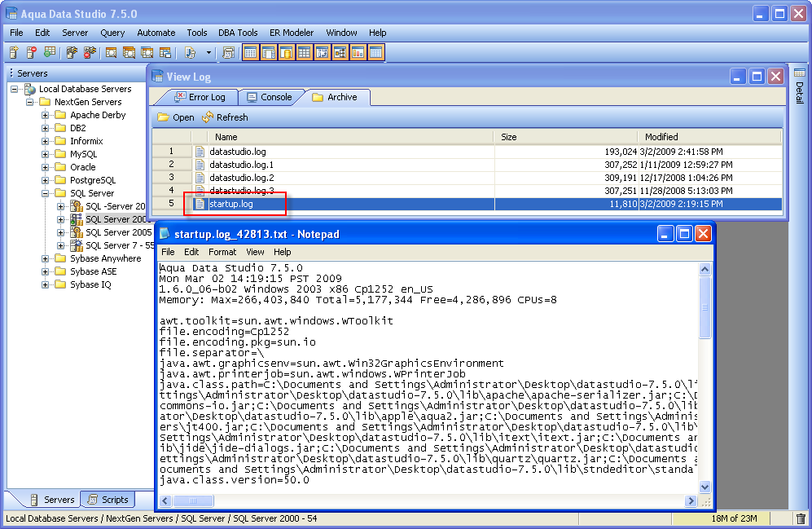The width and height of the screenshot is (812, 529).
Task: Click the Notepad vertical scrollbar thumb
Action: coord(704,307)
